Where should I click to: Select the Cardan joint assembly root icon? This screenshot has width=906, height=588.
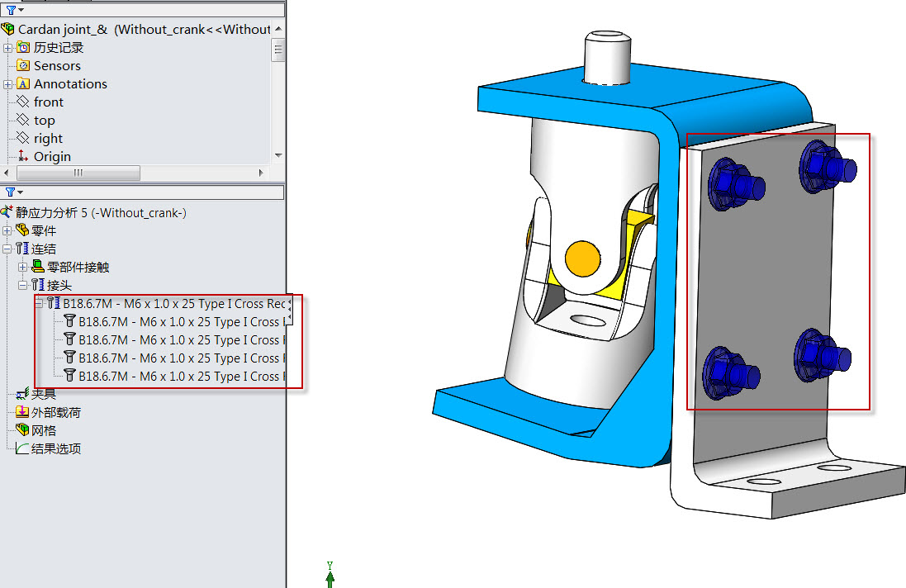coord(8,30)
